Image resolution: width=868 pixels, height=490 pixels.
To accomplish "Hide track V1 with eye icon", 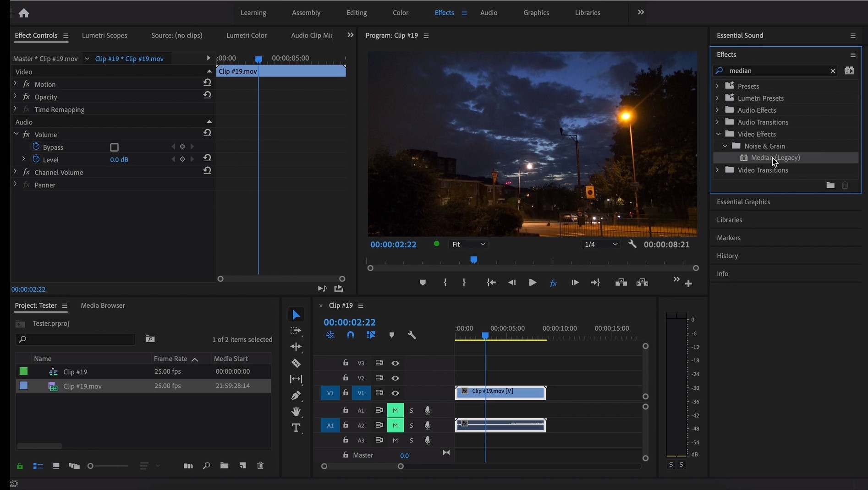I will click(x=395, y=393).
